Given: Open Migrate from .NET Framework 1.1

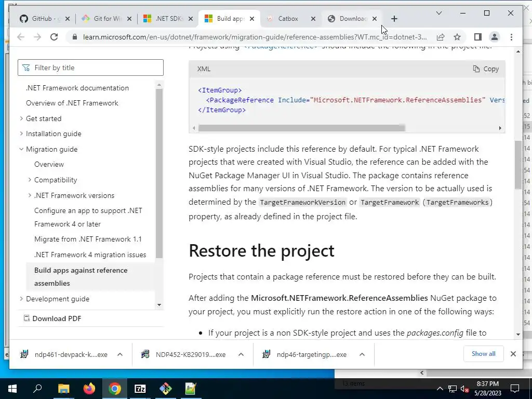Looking at the screenshot, I should click(88, 239).
